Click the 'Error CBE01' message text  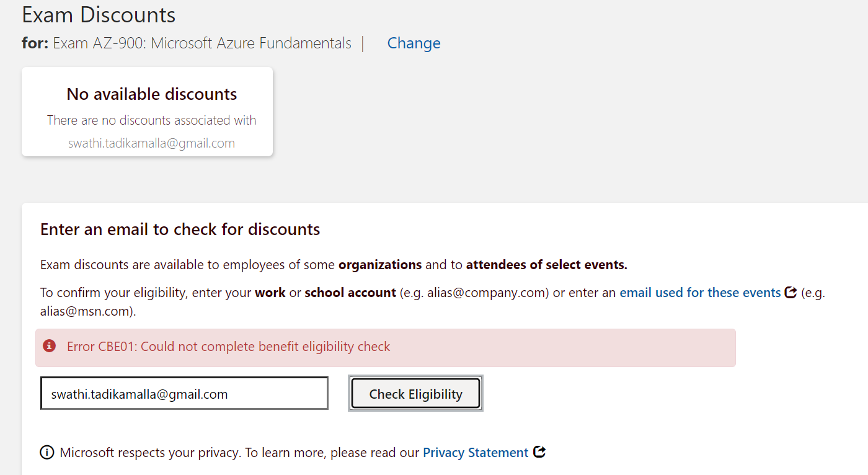tap(228, 347)
